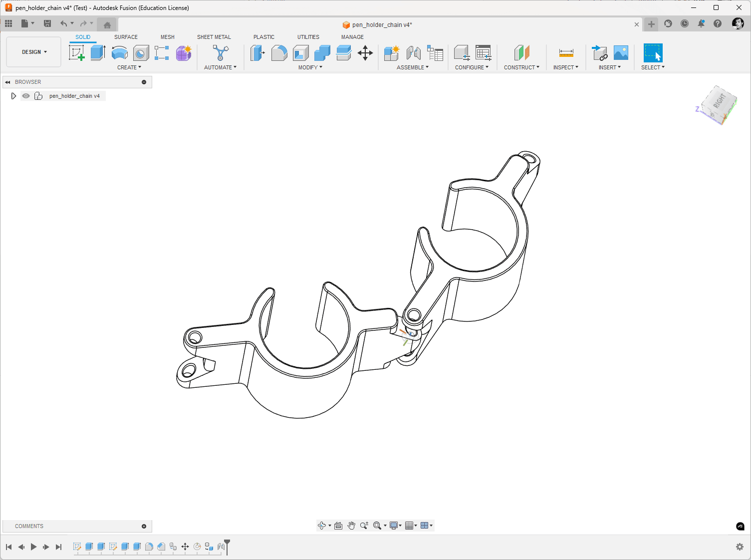Click the Save icon
The height and width of the screenshot is (560, 751).
point(47,23)
